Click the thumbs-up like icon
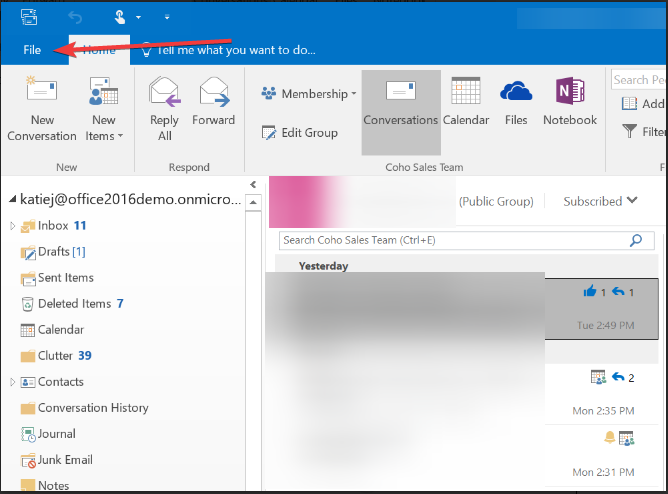Viewport: 668px width, 494px height. 590,292
